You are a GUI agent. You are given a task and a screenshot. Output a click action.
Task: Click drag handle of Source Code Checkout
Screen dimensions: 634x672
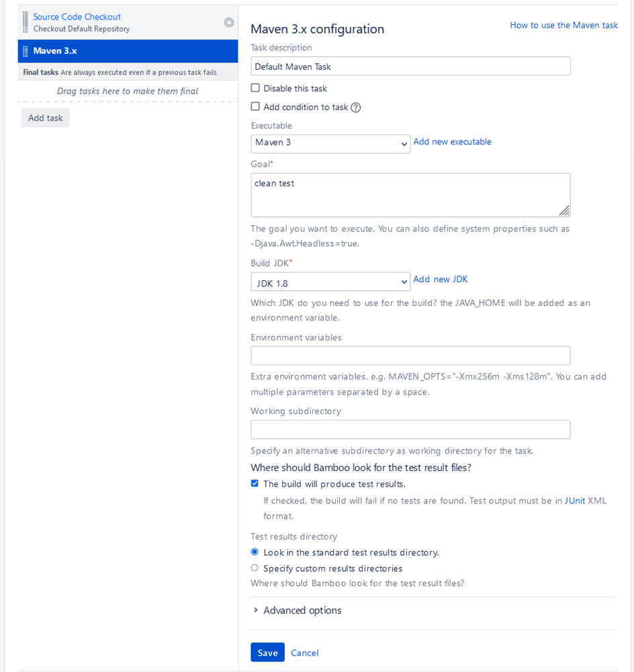click(26, 22)
